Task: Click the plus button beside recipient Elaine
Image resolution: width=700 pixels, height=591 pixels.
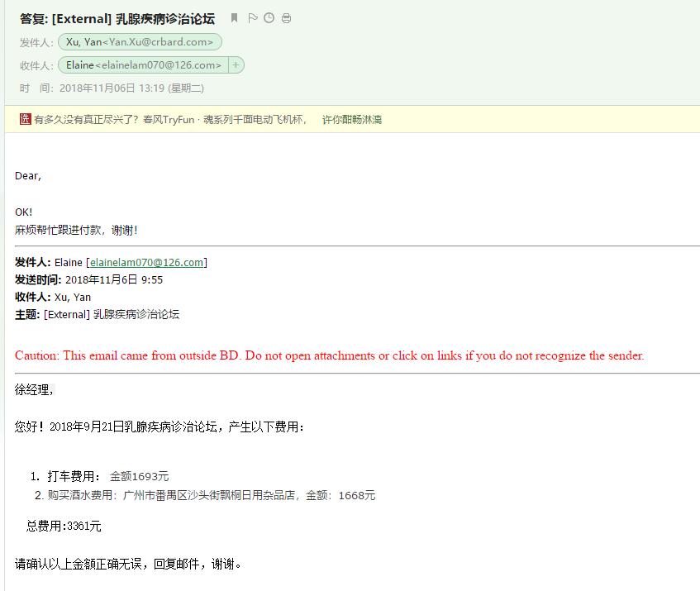Action: [x=236, y=65]
